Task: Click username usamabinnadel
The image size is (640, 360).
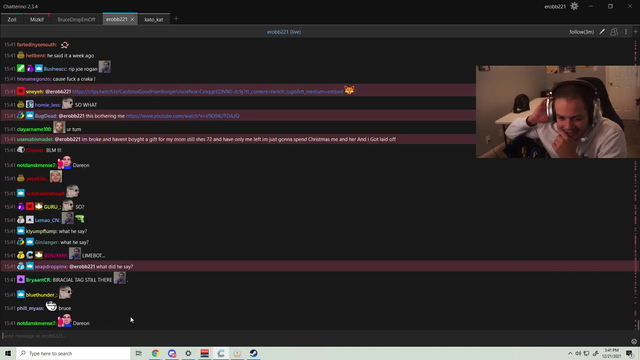Action: click(x=35, y=139)
